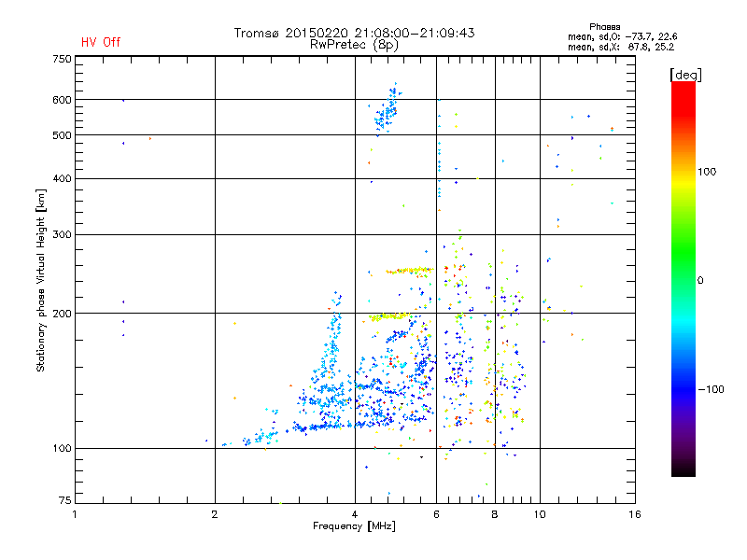Click the '8' frequency tick label
This screenshot has height=560, width=747.
point(495,514)
